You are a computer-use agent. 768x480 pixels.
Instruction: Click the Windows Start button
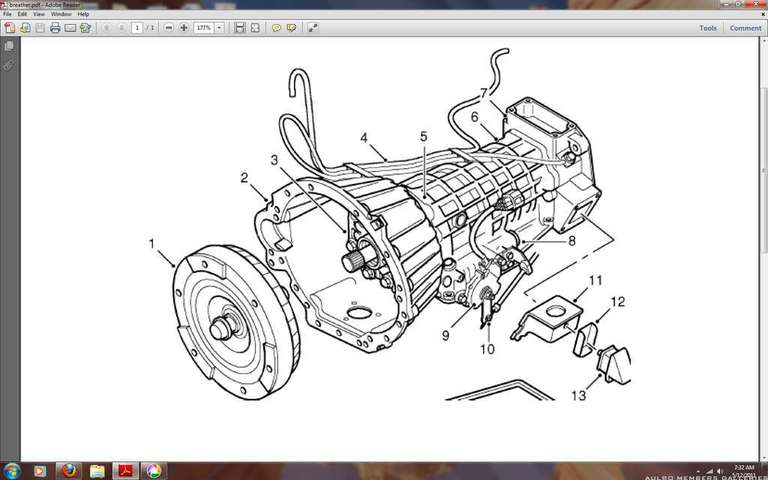(12, 470)
